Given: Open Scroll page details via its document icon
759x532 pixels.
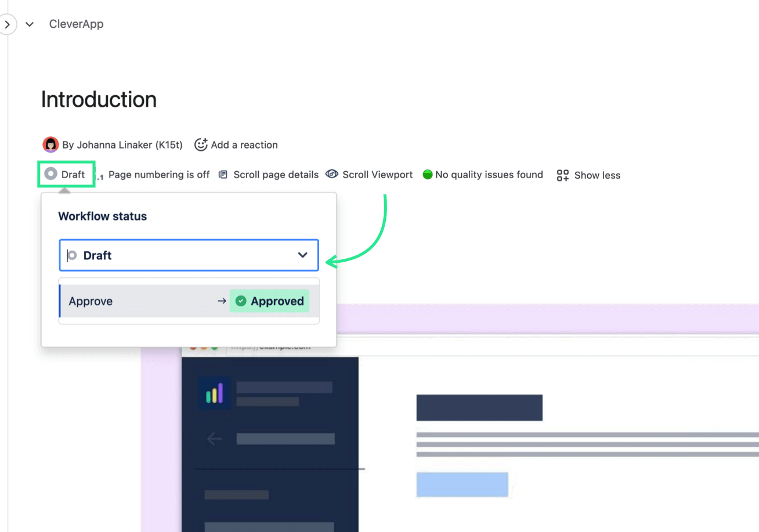Looking at the screenshot, I should [223, 174].
